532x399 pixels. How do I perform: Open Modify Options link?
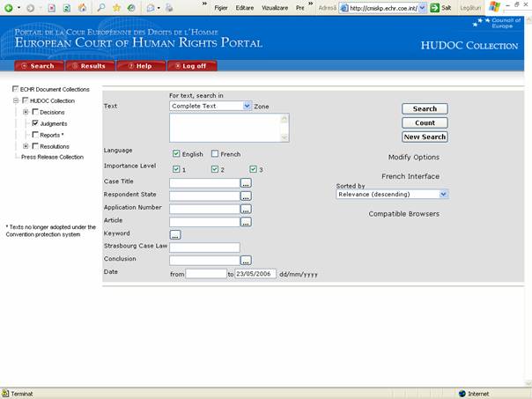[x=414, y=157]
